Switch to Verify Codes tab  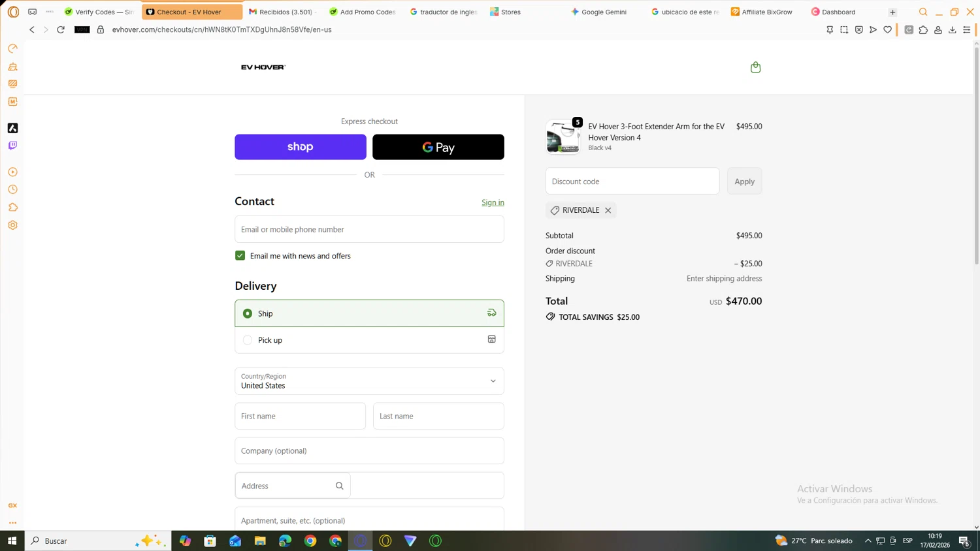[99, 12]
